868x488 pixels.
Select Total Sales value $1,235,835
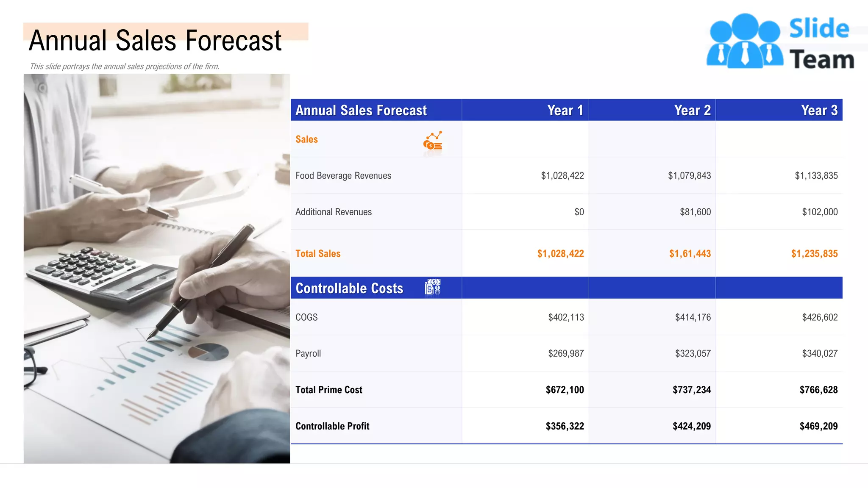815,254
